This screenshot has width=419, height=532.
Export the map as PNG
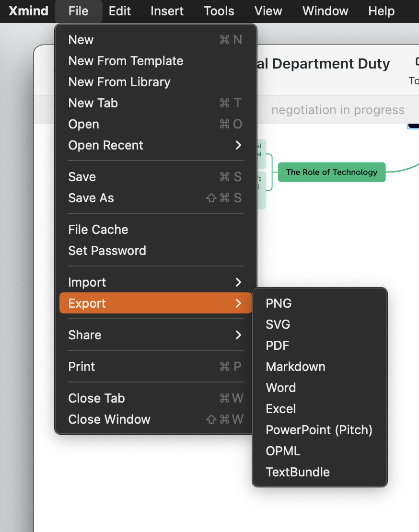pos(320,303)
